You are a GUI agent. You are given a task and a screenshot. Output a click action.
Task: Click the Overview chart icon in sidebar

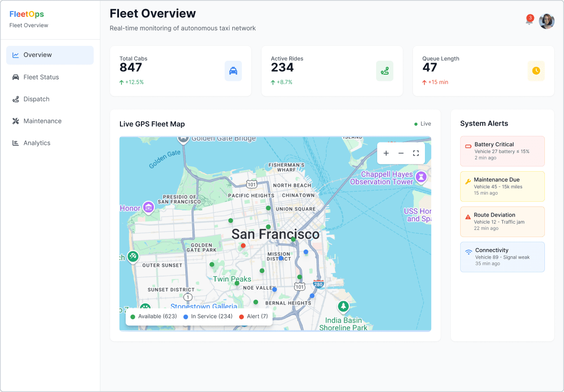click(15, 55)
